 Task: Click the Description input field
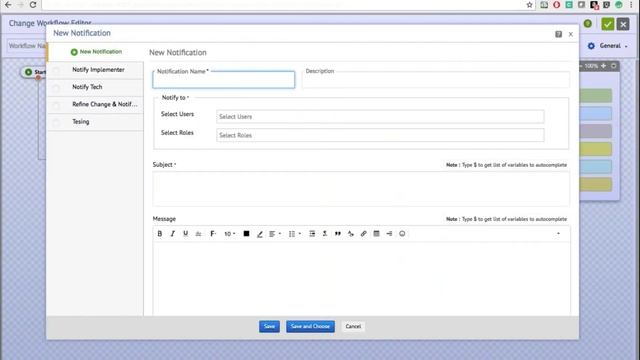436,80
